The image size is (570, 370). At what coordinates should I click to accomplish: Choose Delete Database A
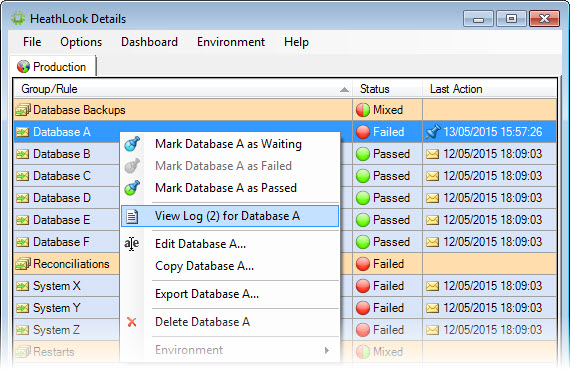230,322
